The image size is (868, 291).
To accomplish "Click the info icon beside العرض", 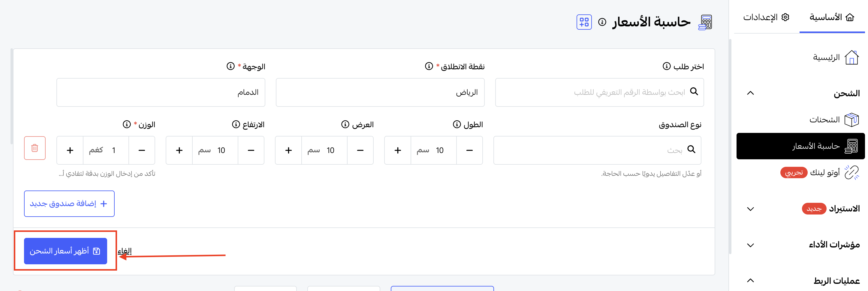I will coord(345,124).
